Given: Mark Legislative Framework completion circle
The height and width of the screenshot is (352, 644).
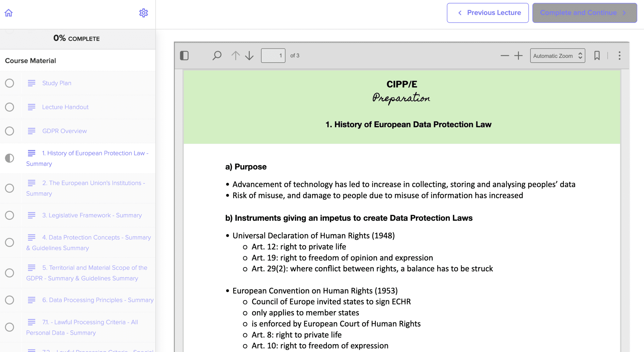Looking at the screenshot, I should click(x=9, y=215).
